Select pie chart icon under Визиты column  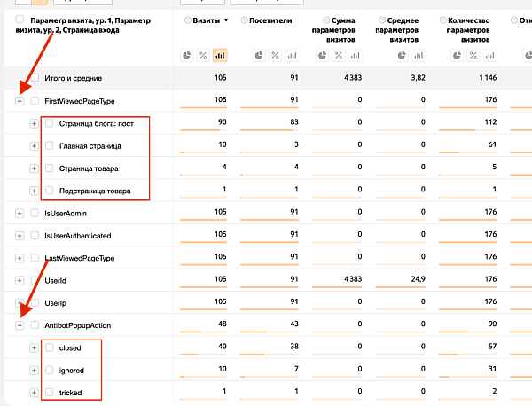tap(187, 55)
